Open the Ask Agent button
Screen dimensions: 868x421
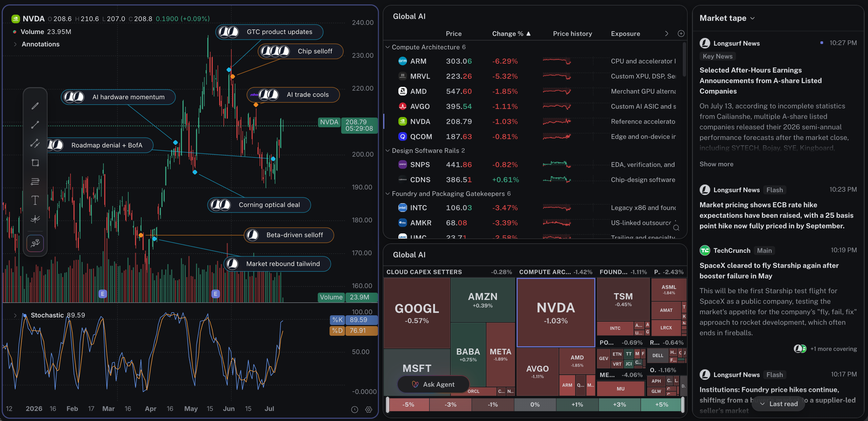433,385
